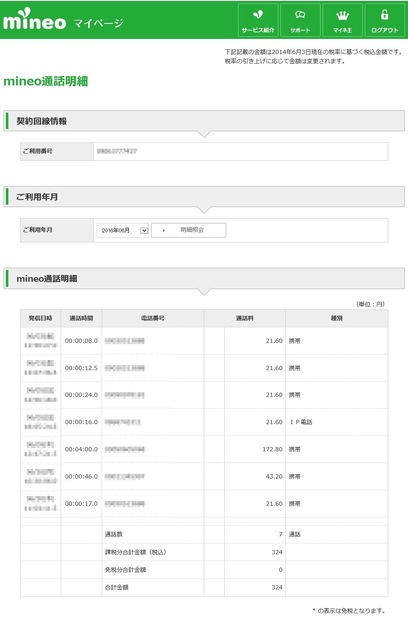The height and width of the screenshot is (620, 408).
Task: Select the 00:00:16.0 call duration cell
Action: 81,422
